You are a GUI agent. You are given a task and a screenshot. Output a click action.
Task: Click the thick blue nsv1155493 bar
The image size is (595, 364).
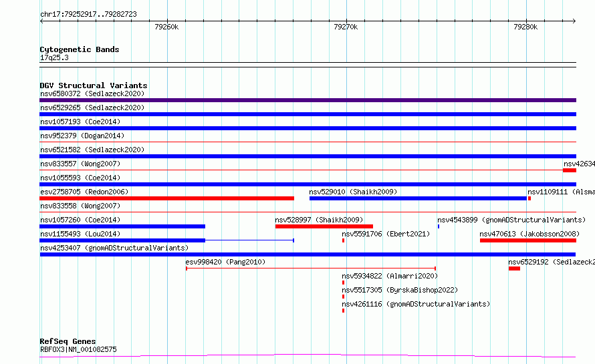(x=122, y=240)
